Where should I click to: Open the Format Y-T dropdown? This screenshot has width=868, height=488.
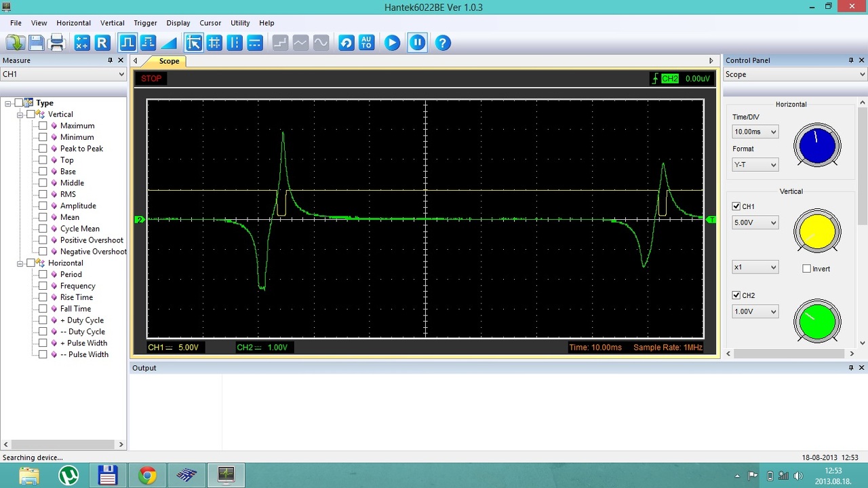(755, 164)
